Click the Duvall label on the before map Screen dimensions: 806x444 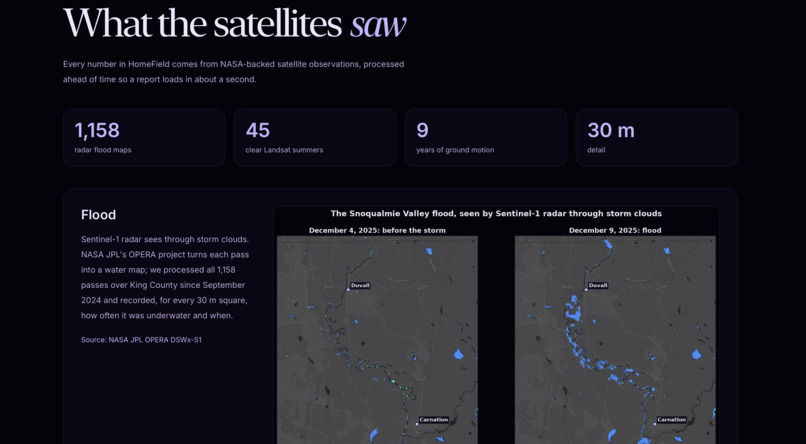pos(360,285)
